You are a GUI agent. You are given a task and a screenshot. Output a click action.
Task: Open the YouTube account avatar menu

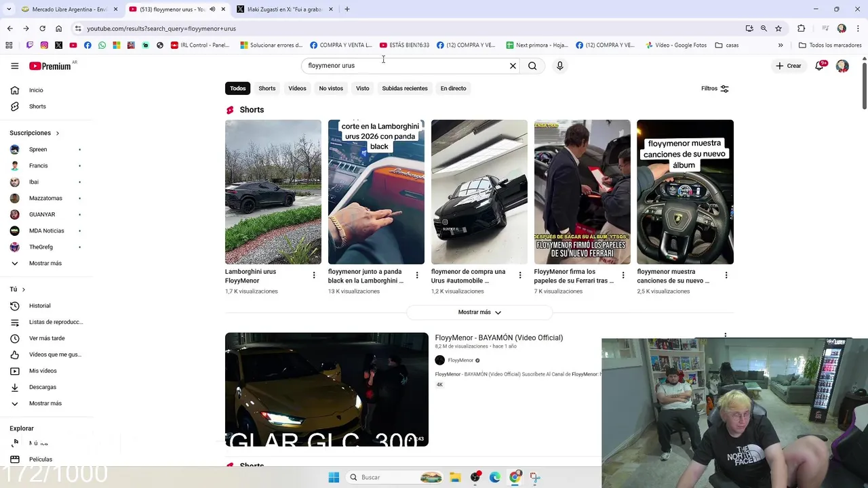click(x=842, y=66)
